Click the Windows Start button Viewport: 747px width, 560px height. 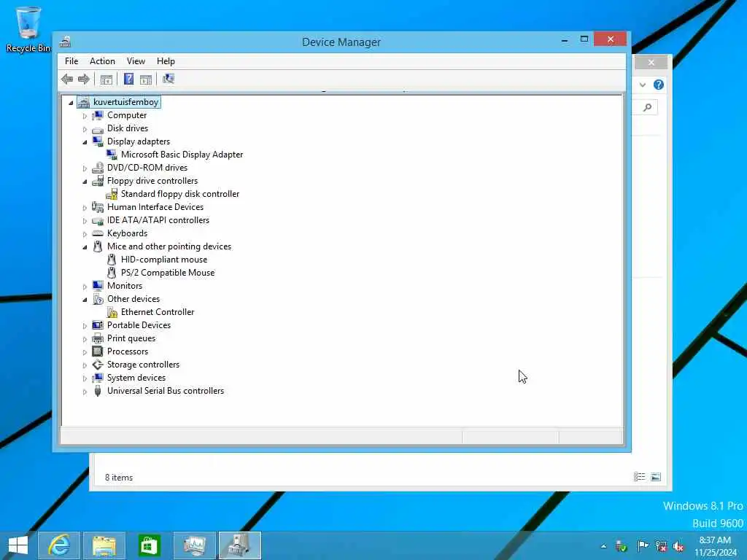click(18, 545)
